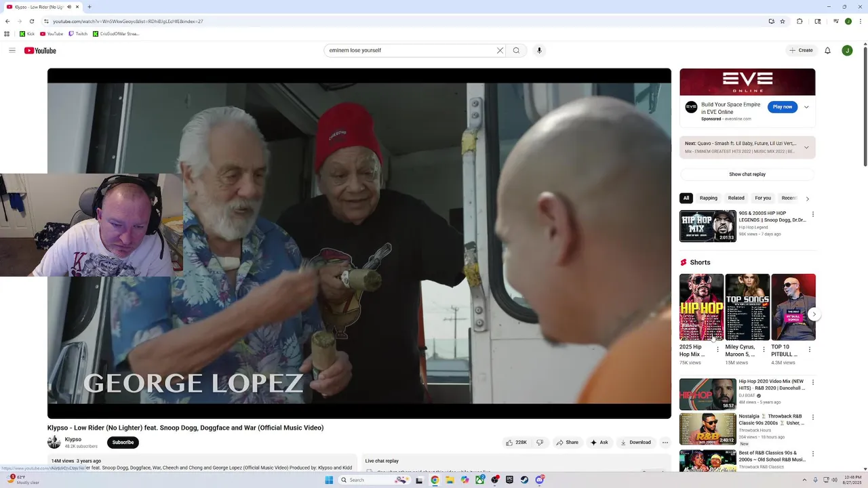This screenshot has width=868, height=488.
Task: Show the next Shorts with the arrow
Action: 814,314
